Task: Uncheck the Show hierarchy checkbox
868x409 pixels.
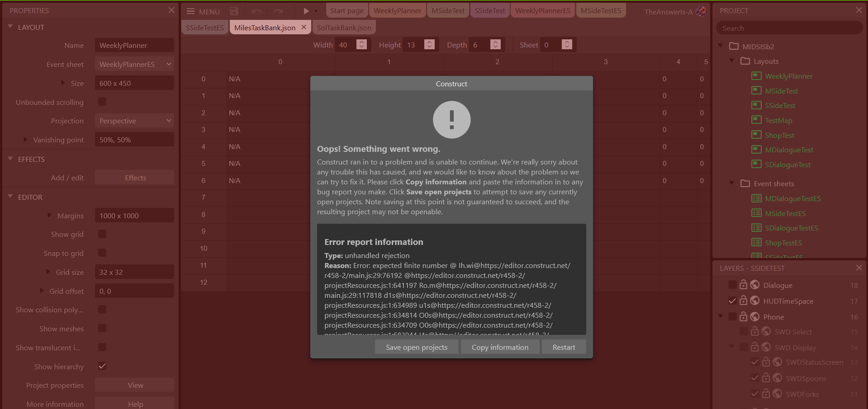Action: point(102,366)
